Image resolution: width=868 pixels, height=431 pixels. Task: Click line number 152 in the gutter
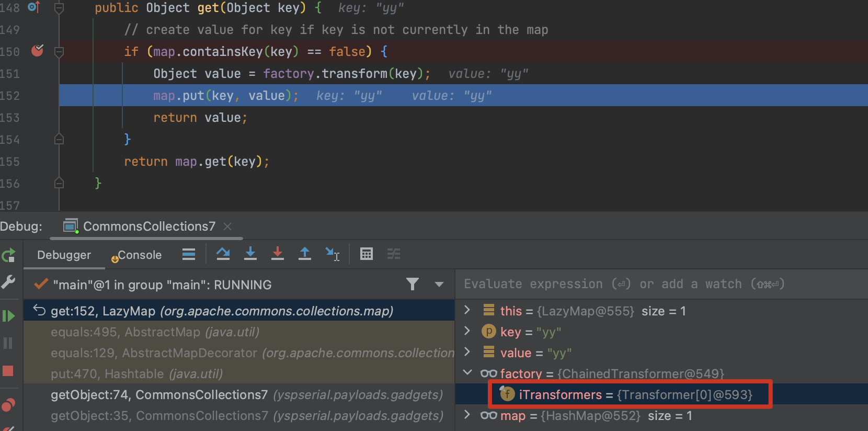click(x=10, y=96)
